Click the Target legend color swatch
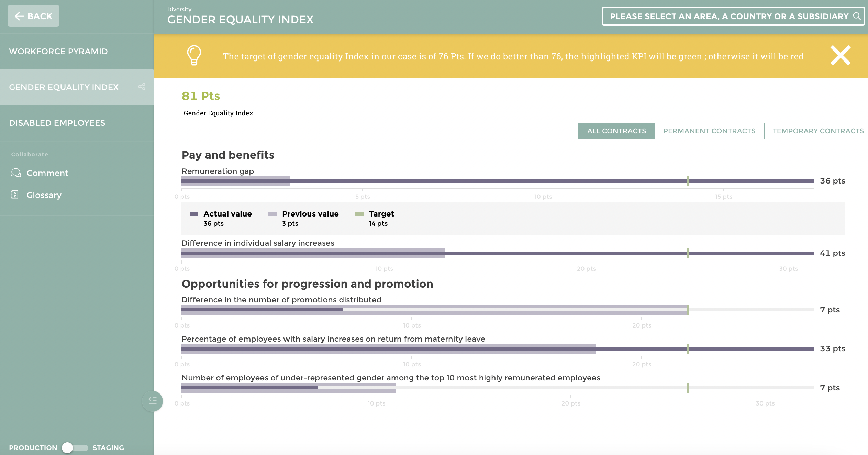Image resolution: width=868 pixels, height=455 pixels. click(359, 214)
